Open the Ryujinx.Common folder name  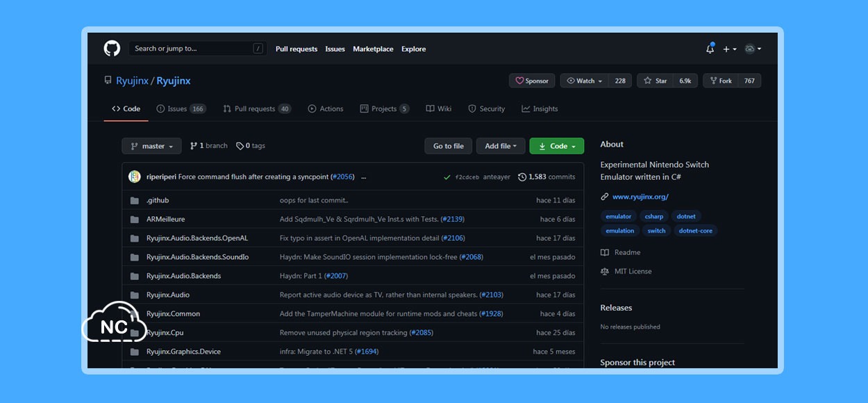(x=173, y=314)
